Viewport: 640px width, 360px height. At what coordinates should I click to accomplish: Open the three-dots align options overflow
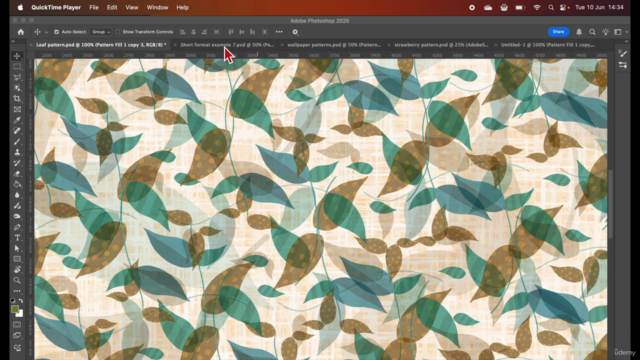pos(279,32)
